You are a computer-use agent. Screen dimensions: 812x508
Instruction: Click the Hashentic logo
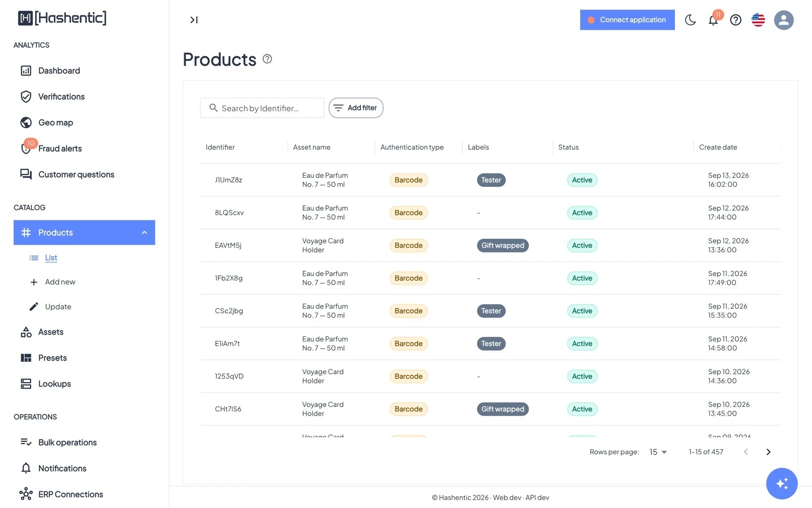[62, 18]
